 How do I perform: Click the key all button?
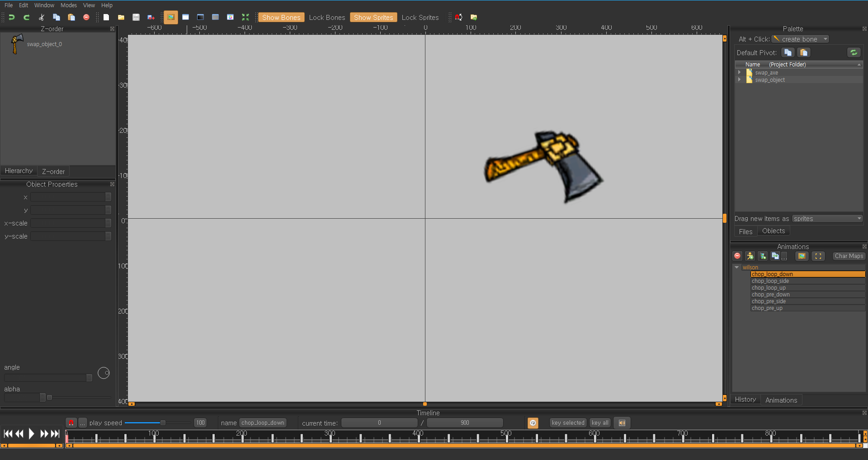pyautogui.click(x=600, y=423)
